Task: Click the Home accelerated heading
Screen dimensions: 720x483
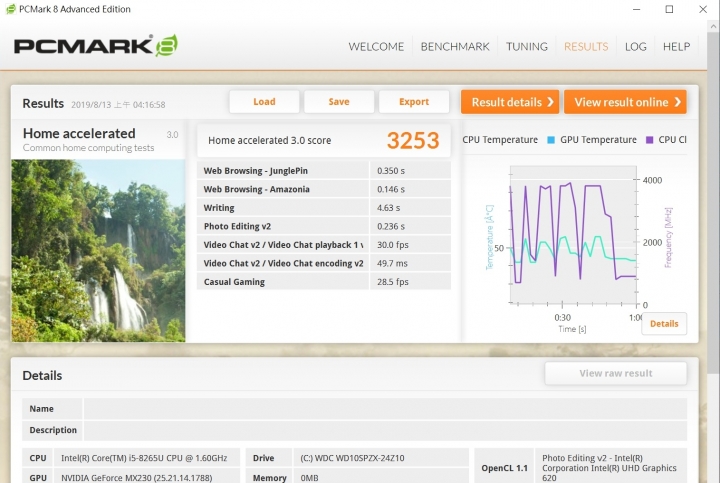Action: click(79, 133)
